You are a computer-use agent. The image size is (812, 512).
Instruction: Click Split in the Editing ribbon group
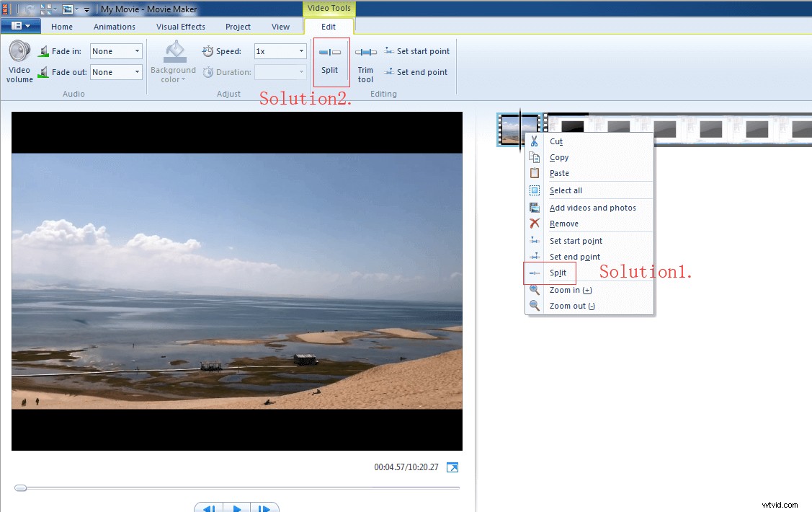tap(331, 61)
